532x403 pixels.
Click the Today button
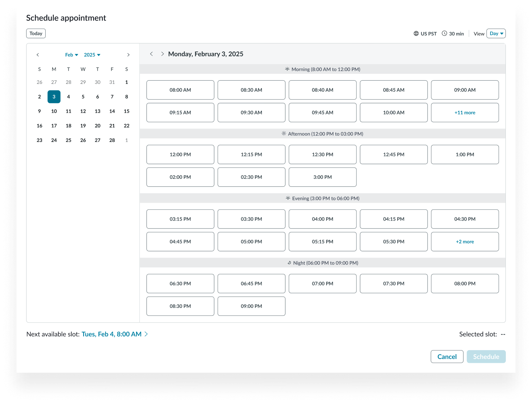[36, 33]
